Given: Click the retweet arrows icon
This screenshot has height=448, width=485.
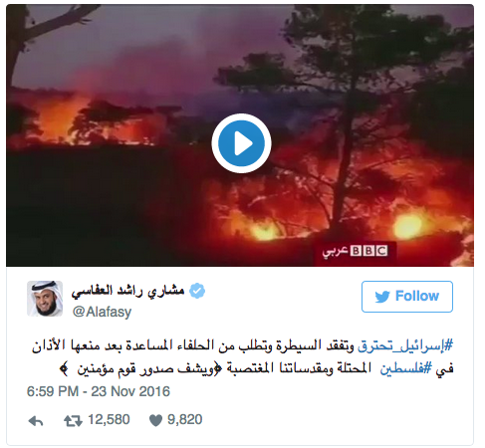Looking at the screenshot, I should (73, 421).
